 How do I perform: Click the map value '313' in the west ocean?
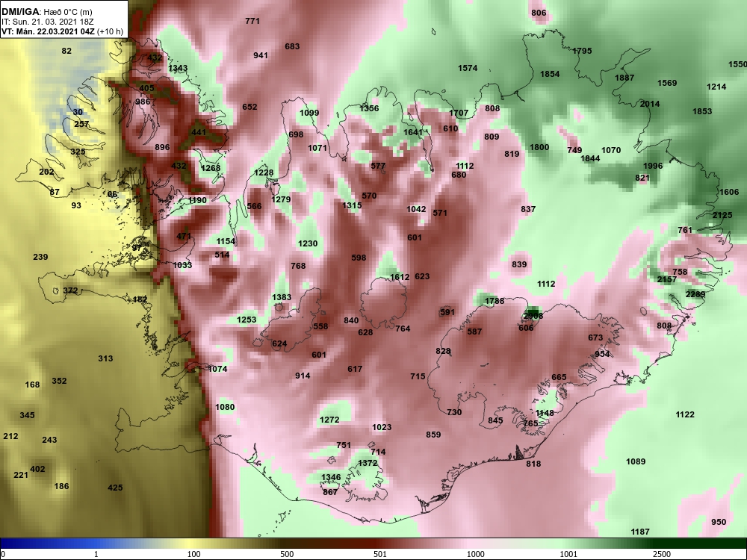click(105, 358)
